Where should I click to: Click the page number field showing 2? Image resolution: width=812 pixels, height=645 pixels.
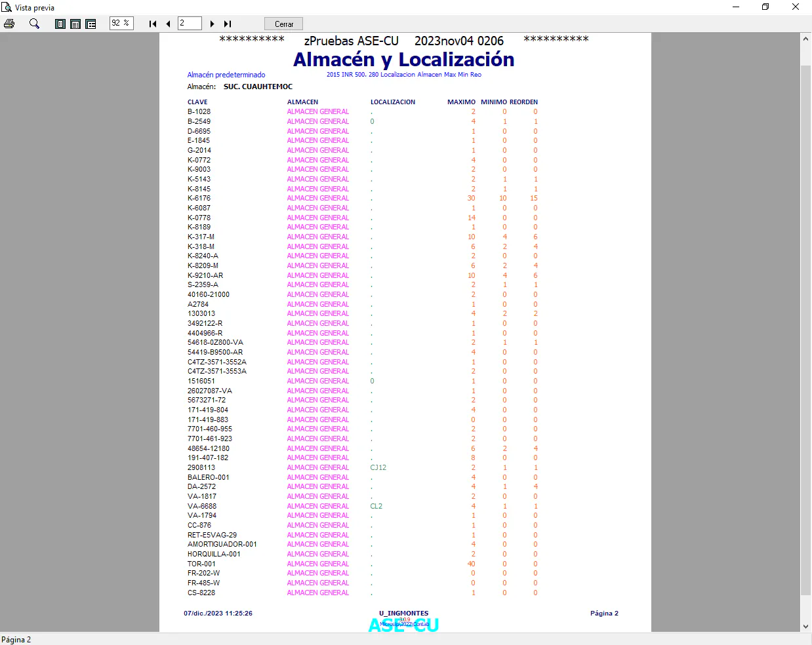click(x=190, y=23)
